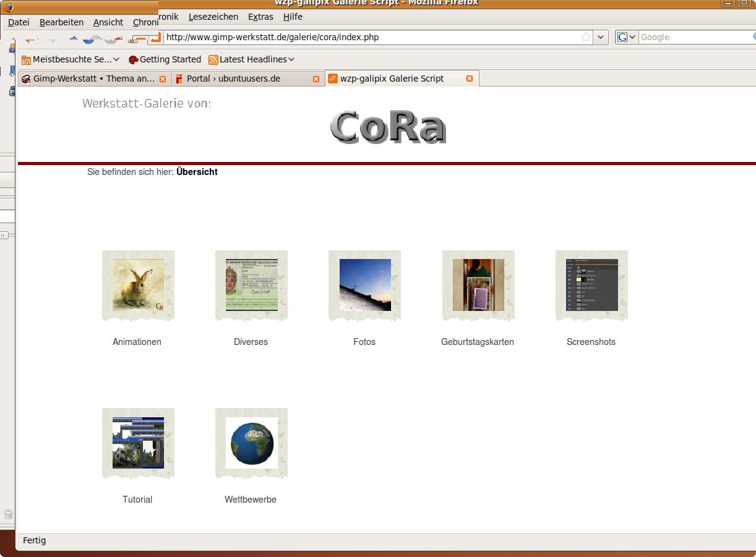
Task: Open the Bearbeiten menu
Action: (x=61, y=22)
